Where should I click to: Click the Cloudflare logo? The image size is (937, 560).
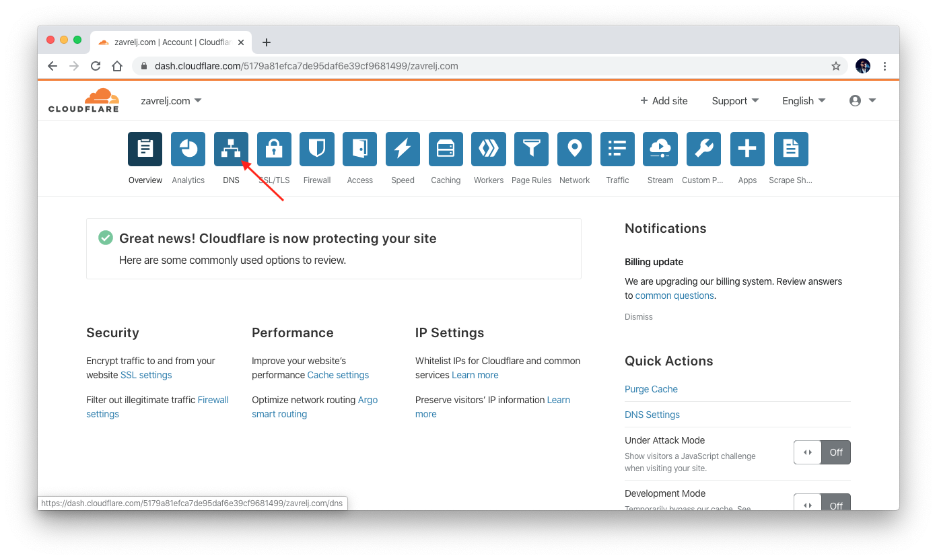tap(83, 100)
